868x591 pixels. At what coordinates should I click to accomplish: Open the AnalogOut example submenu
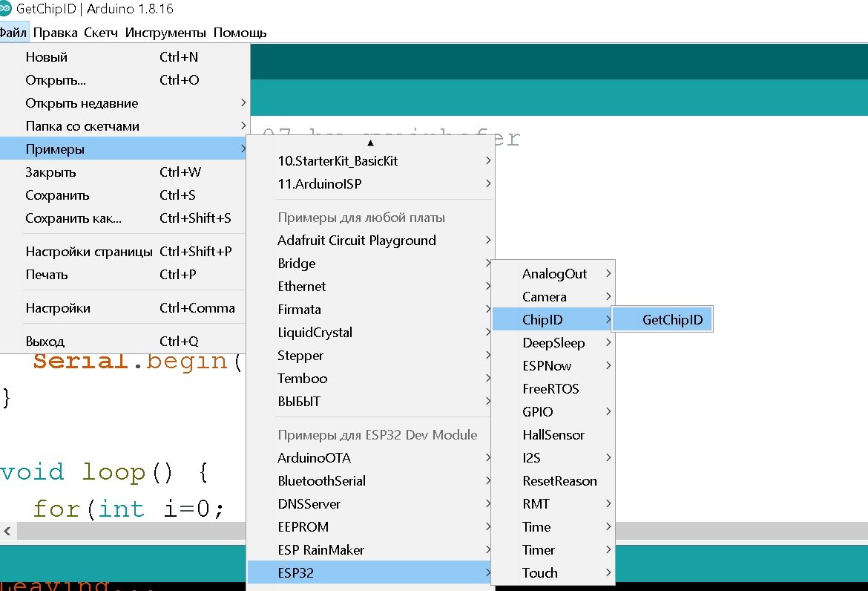(553, 274)
